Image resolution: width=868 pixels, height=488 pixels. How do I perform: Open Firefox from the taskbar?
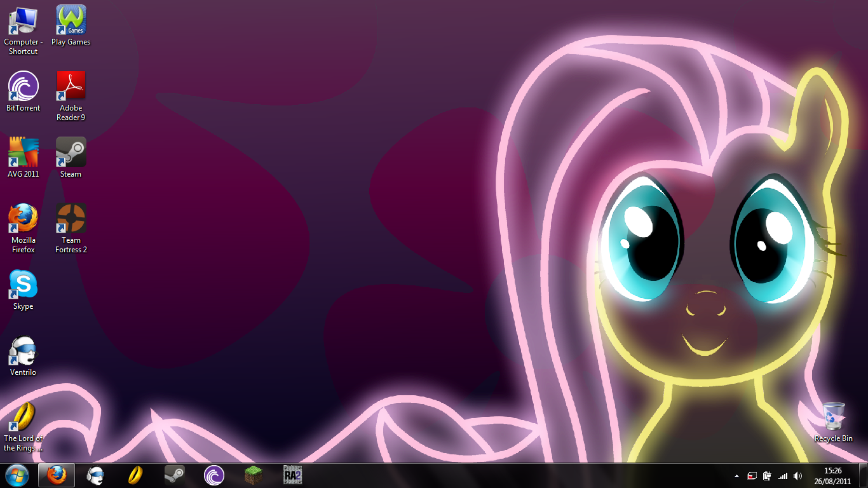[x=57, y=475]
